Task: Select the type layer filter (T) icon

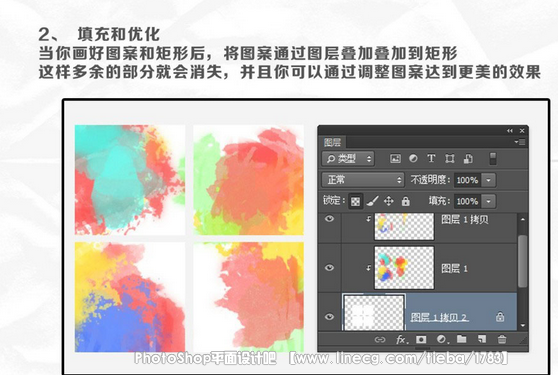Action: (431, 158)
